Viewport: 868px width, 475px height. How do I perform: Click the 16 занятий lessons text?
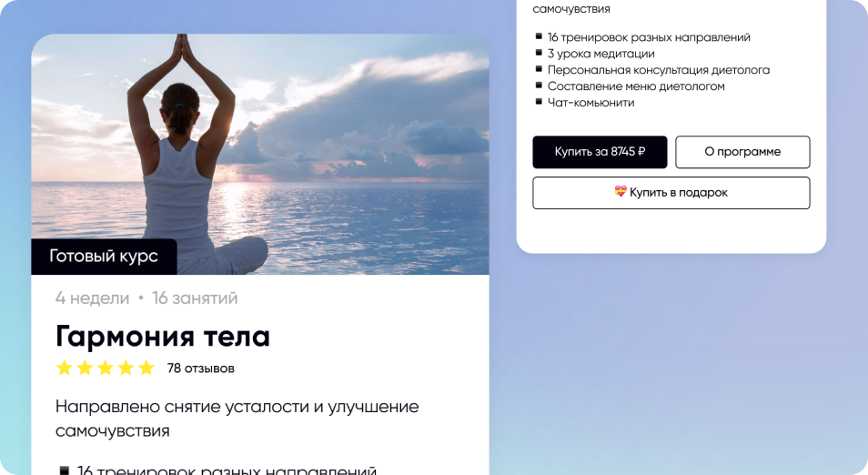[195, 298]
